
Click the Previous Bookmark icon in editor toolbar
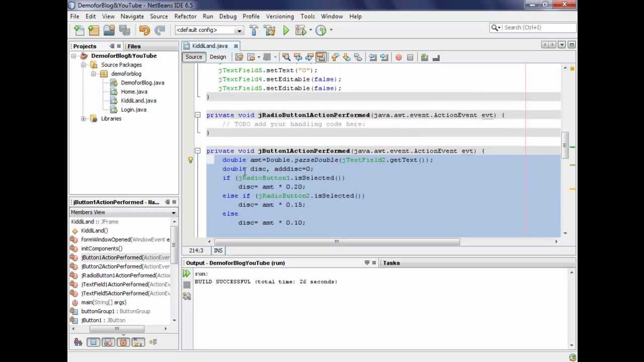335,57
